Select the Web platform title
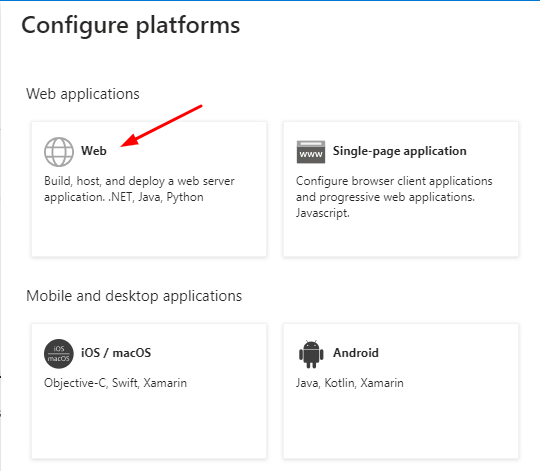This screenshot has height=471, width=540. click(x=94, y=151)
